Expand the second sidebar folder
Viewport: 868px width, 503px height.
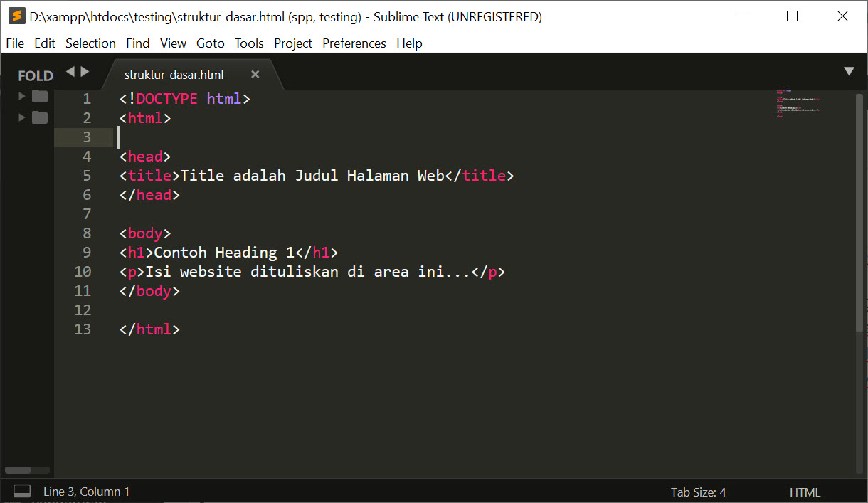[22, 117]
